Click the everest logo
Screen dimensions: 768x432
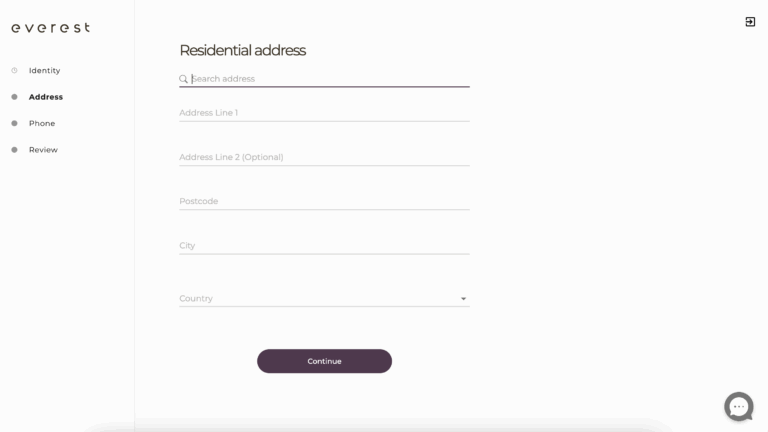pyautogui.click(x=51, y=28)
